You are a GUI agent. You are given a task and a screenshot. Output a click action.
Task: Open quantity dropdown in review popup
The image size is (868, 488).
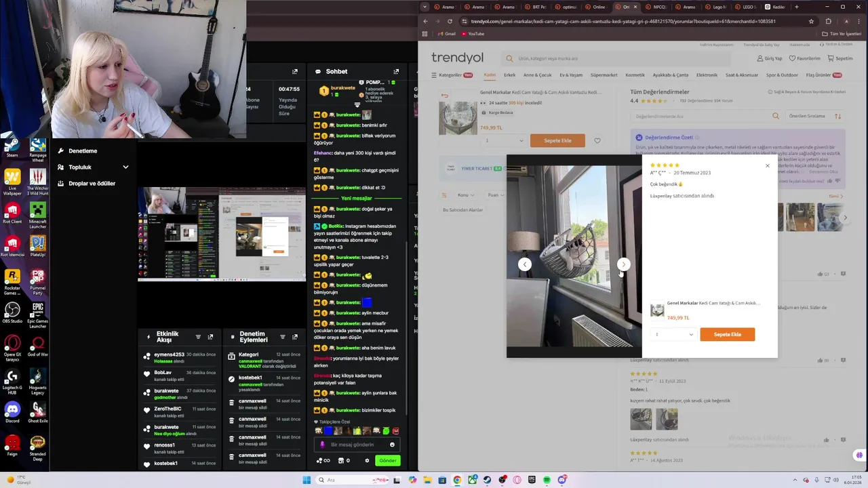coord(674,334)
